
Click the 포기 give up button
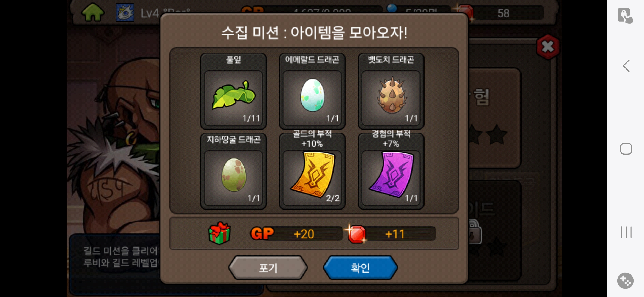pyautogui.click(x=268, y=268)
